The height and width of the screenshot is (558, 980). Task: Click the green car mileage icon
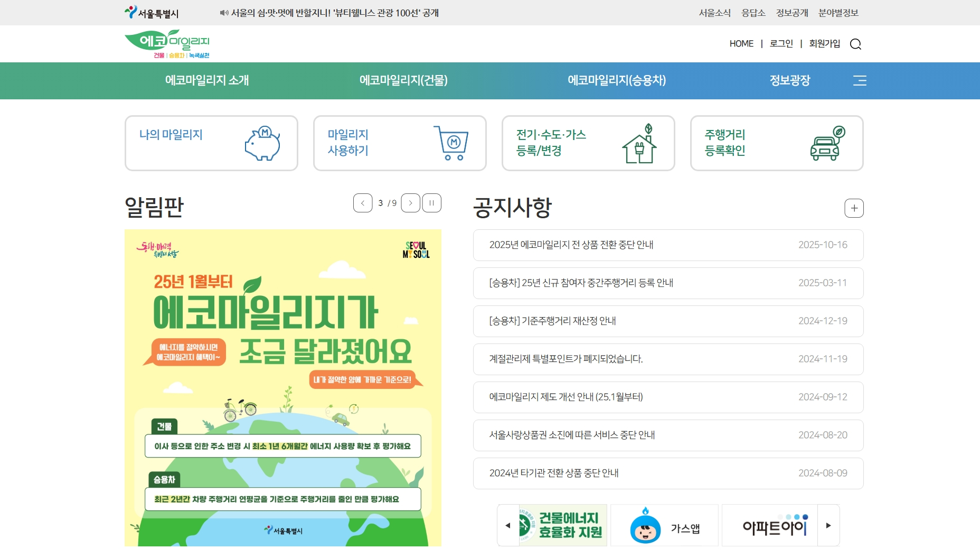point(827,143)
